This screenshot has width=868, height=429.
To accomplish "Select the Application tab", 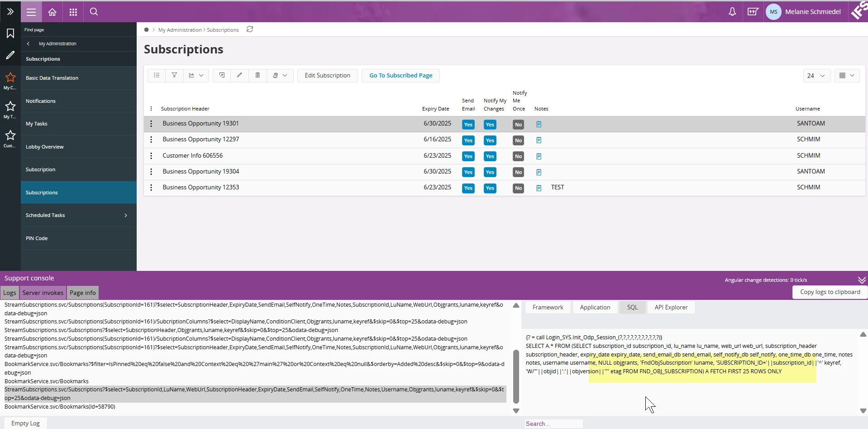I will pyautogui.click(x=595, y=307).
